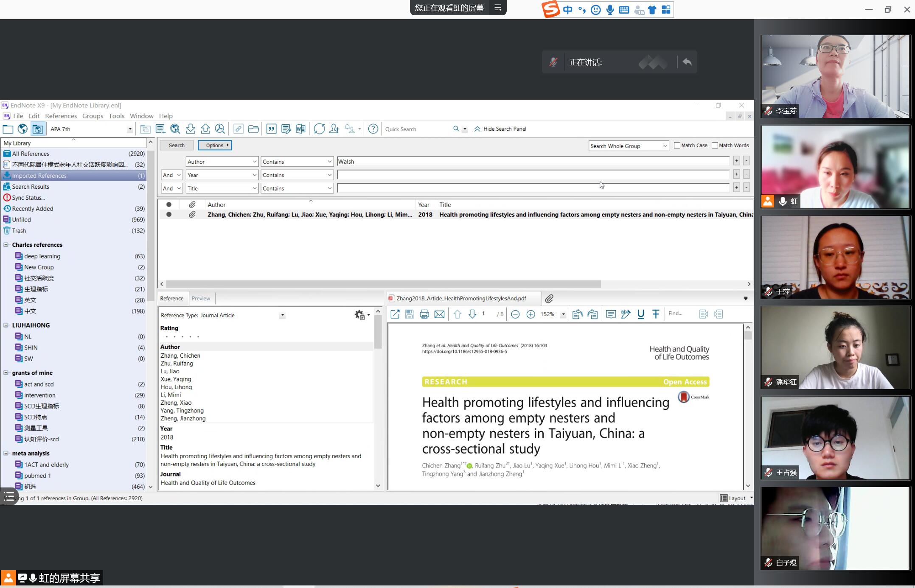Enable the Match Words checkbox

pos(715,146)
